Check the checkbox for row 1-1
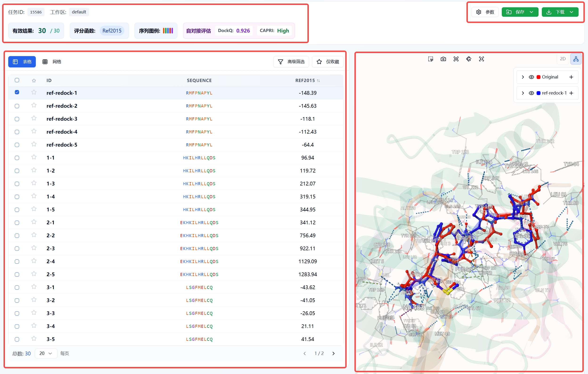This screenshot has height=374, width=588. [17, 158]
